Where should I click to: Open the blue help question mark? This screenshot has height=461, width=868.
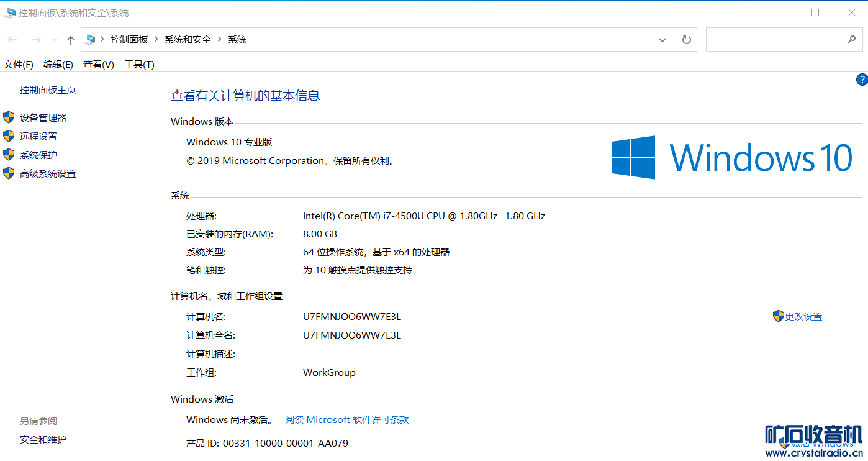pyautogui.click(x=862, y=80)
